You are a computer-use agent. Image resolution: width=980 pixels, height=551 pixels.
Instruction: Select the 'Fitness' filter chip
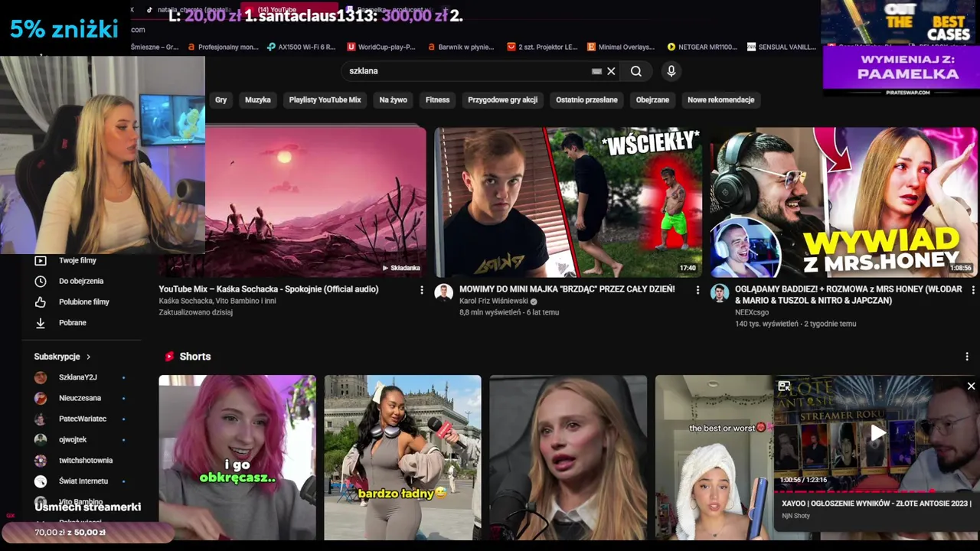click(x=438, y=99)
